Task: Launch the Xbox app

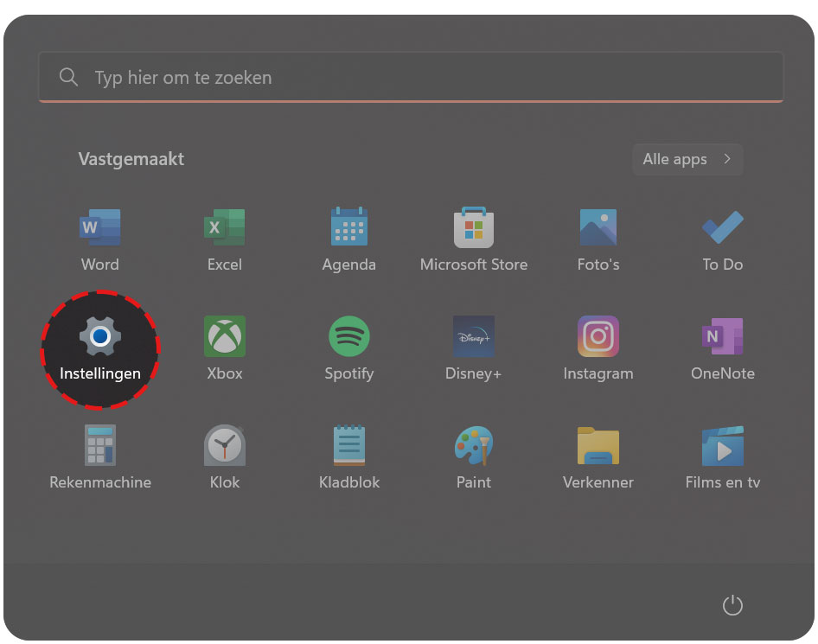Action: (225, 337)
